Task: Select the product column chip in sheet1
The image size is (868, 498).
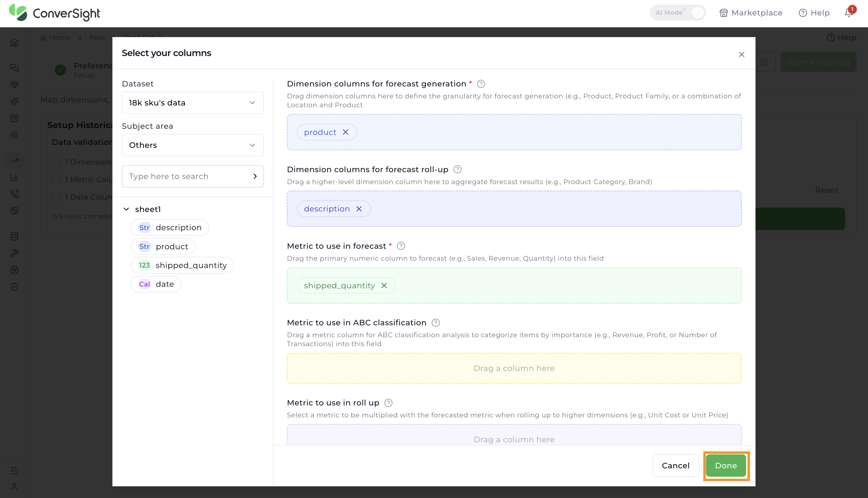Action: [163, 246]
